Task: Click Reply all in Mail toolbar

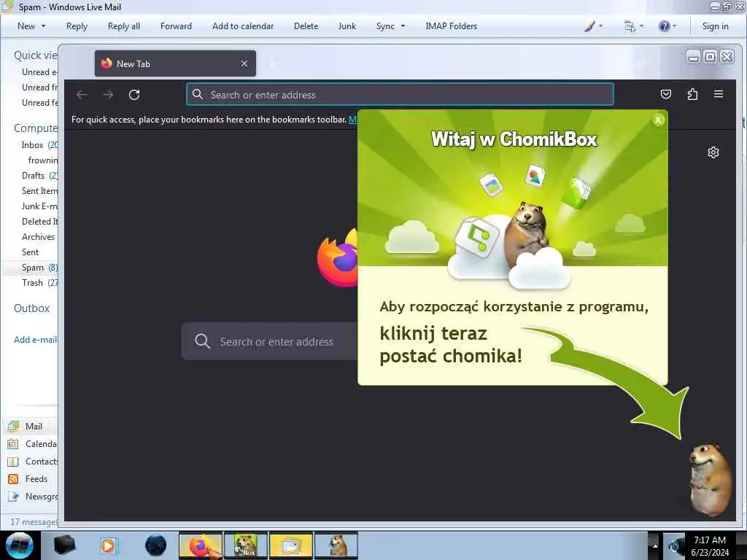Action: coord(124,26)
